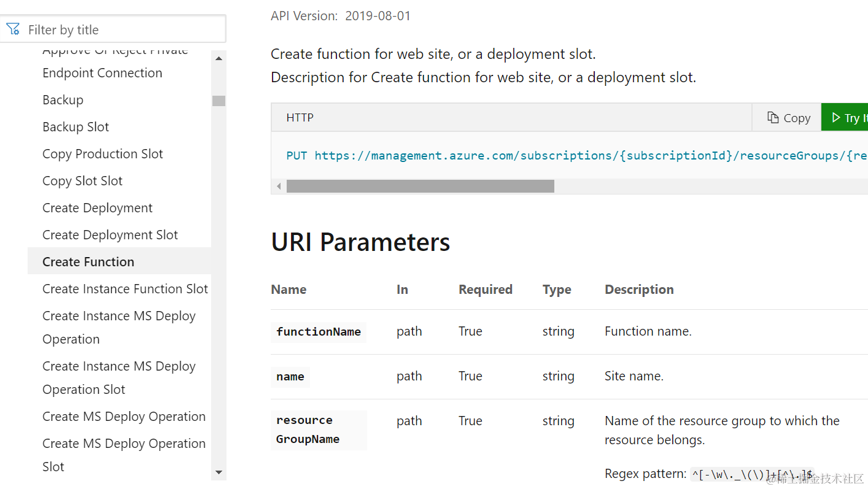Click the Copy code button
The width and height of the screenshot is (868, 489).
coord(788,118)
